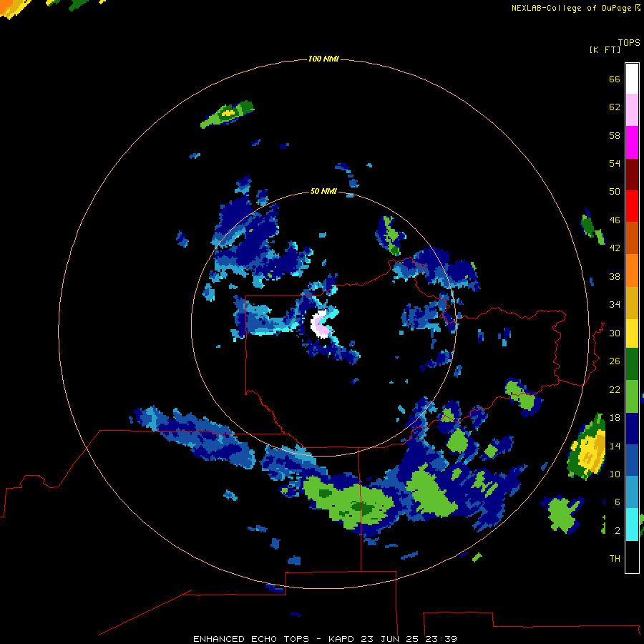
Task: Click the 100 NMI range ring label
Action: tap(323, 59)
